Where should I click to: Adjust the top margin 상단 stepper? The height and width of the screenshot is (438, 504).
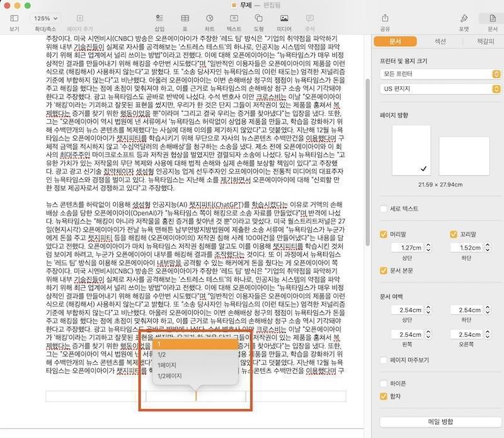tap(428, 310)
